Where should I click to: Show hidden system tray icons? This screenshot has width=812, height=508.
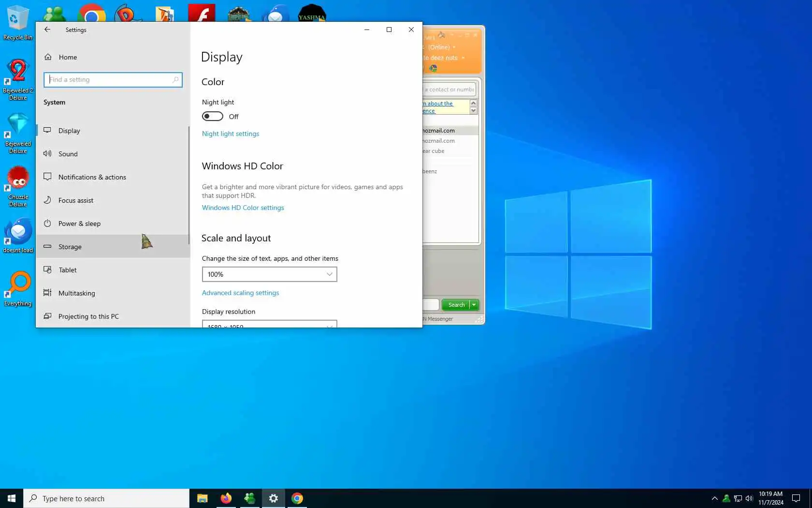[714, 498]
